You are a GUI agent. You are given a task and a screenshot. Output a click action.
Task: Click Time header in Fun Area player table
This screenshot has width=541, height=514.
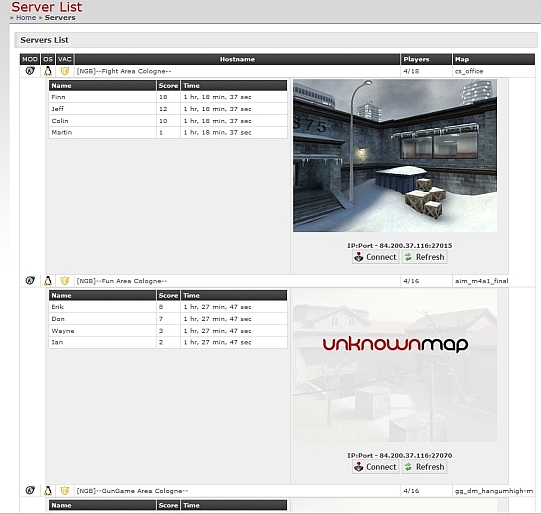pos(234,295)
